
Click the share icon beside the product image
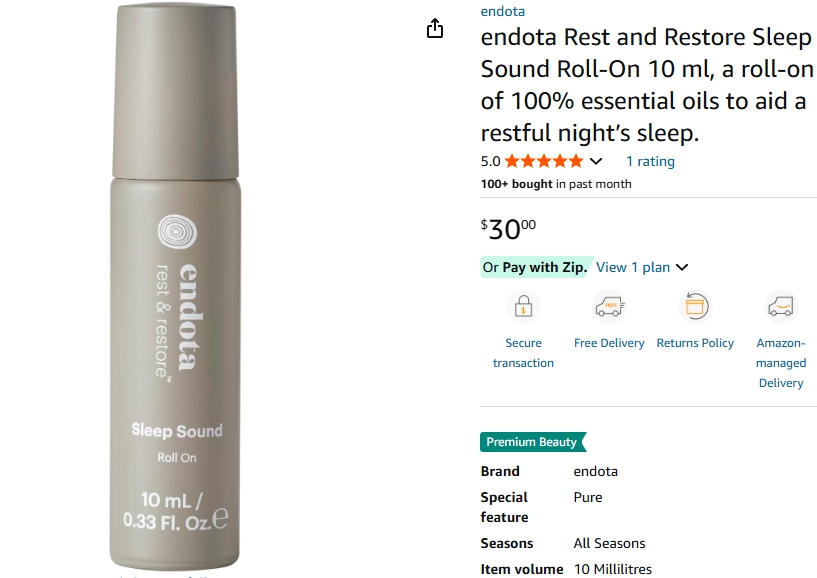[435, 28]
